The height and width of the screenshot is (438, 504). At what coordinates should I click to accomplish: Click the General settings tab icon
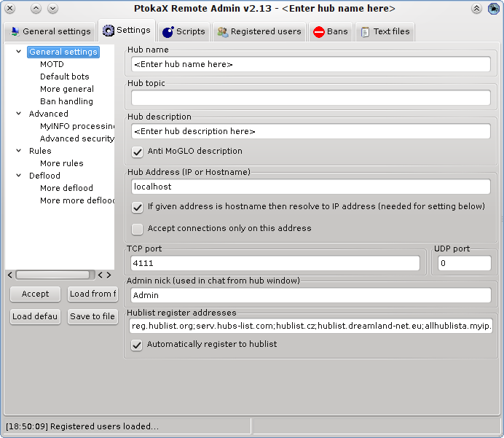[15, 31]
